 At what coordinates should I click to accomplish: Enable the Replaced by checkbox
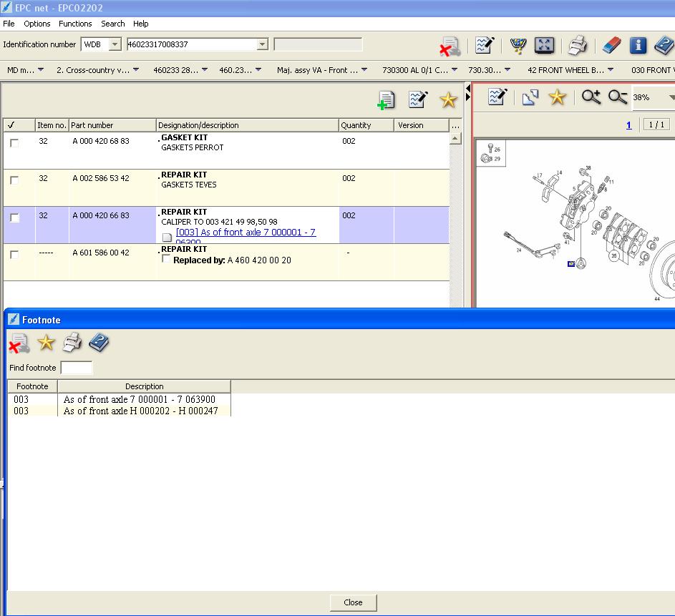coord(167,260)
